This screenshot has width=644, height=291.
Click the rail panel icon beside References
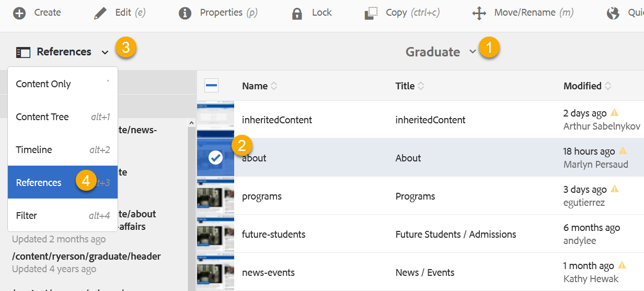[23, 52]
